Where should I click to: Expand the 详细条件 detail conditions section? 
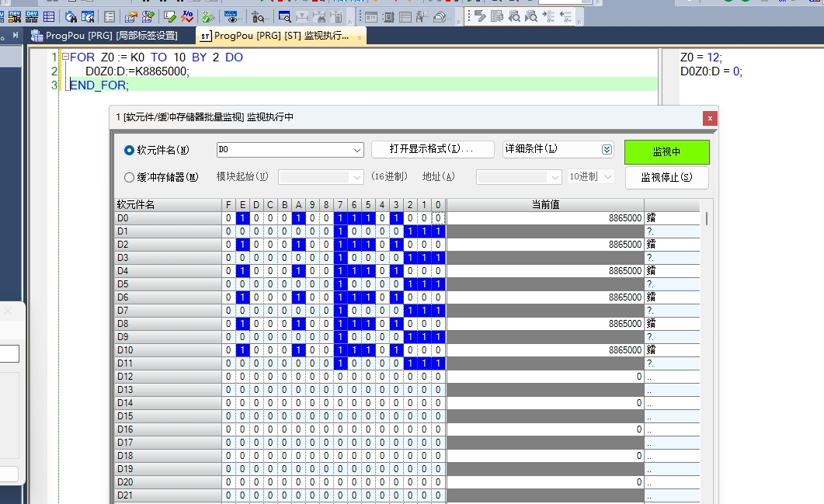pyautogui.click(x=607, y=149)
